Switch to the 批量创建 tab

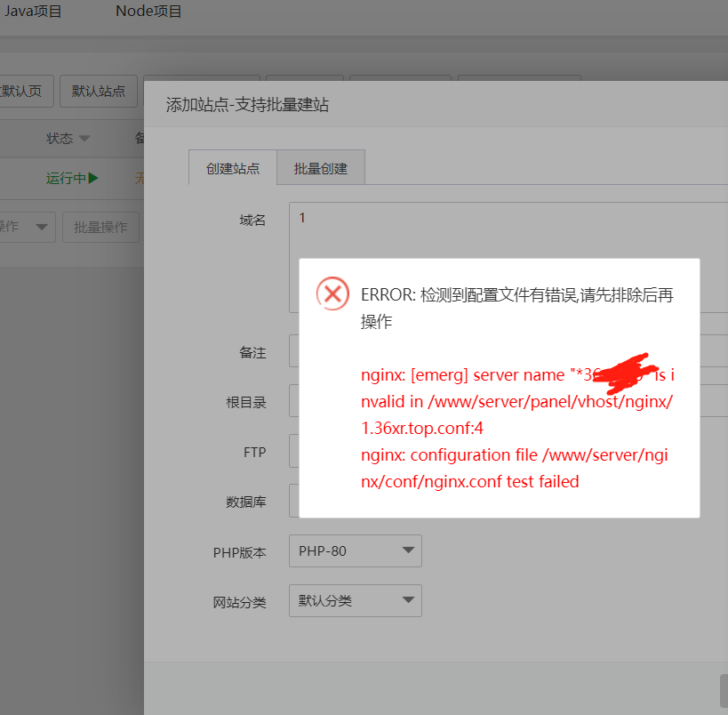pyautogui.click(x=321, y=168)
